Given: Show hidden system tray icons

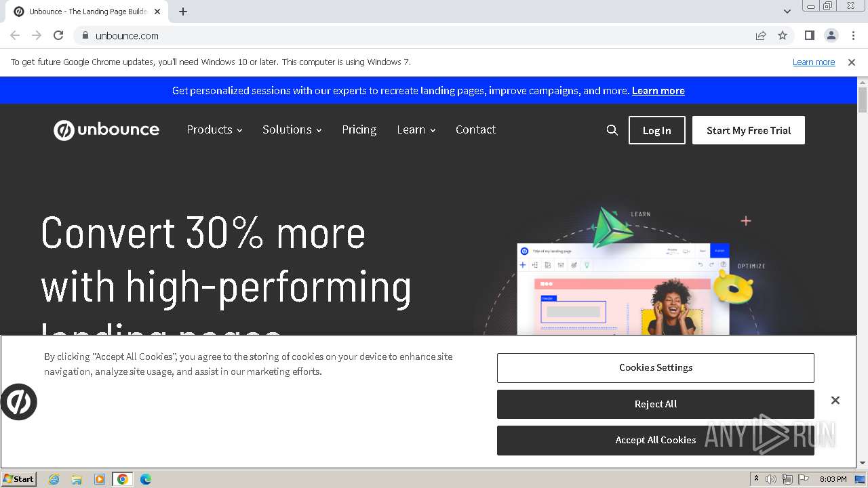Looking at the screenshot, I should 756,479.
